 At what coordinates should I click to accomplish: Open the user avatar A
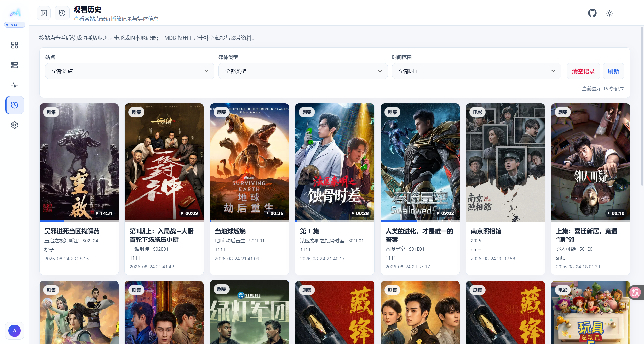tap(15, 331)
